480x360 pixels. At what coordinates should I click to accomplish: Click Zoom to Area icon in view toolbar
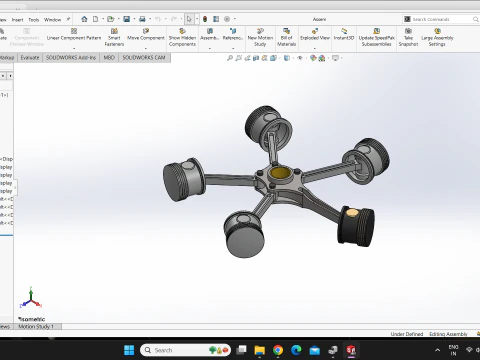click(238, 58)
